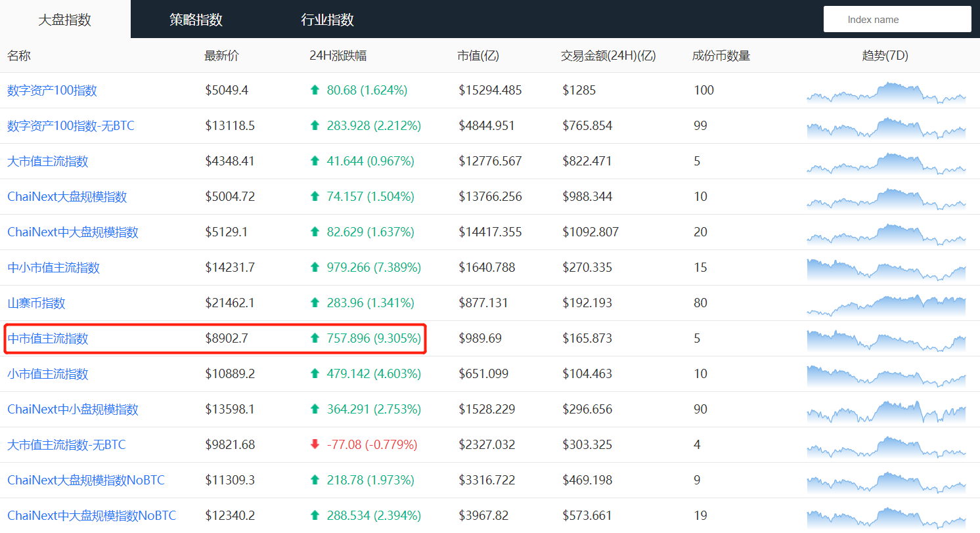Switch to the 大盘指数 tab

(65, 20)
